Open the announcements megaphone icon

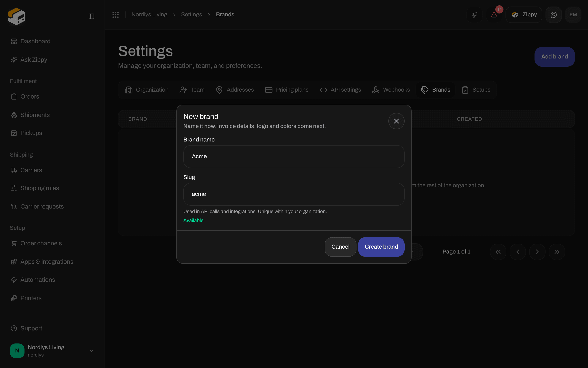pyautogui.click(x=474, y=15)
